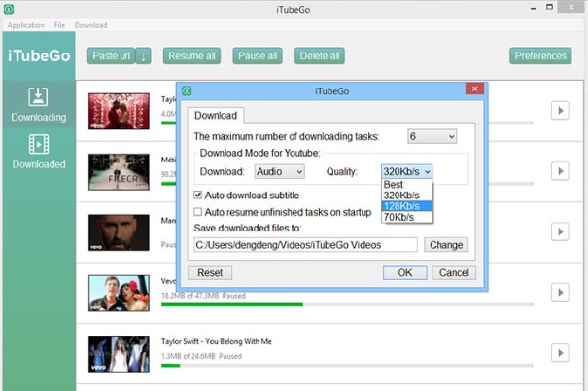Click Delete all button

[320, 55]
